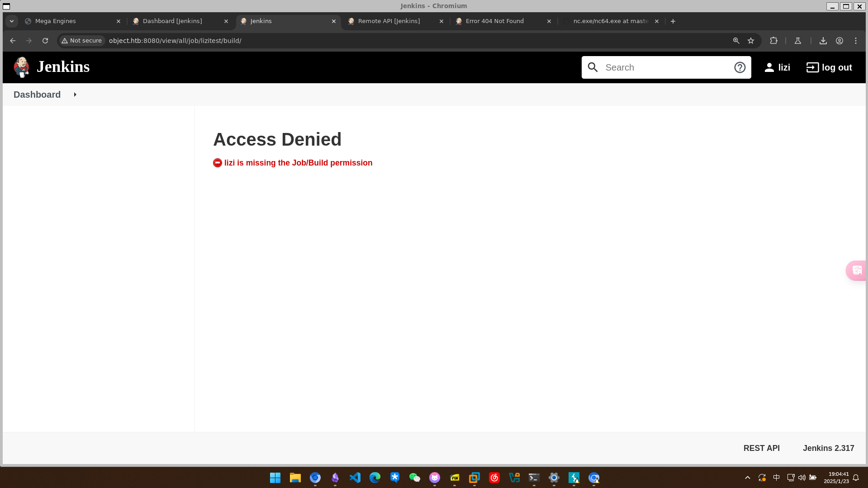
Task: Expand the Dashboard breadcrumb arrow
Action: [x=75, y=95]
